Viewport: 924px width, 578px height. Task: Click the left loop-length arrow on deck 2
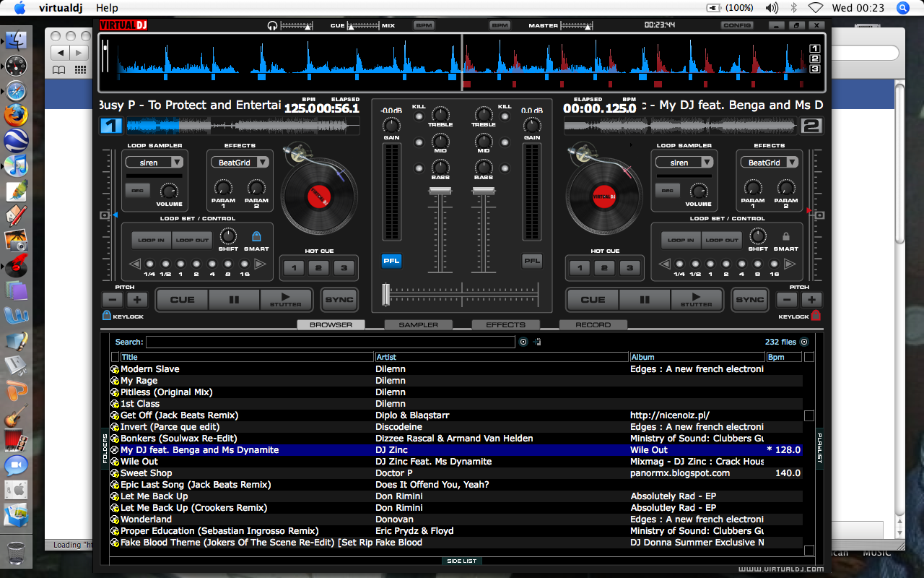[665, 264]
